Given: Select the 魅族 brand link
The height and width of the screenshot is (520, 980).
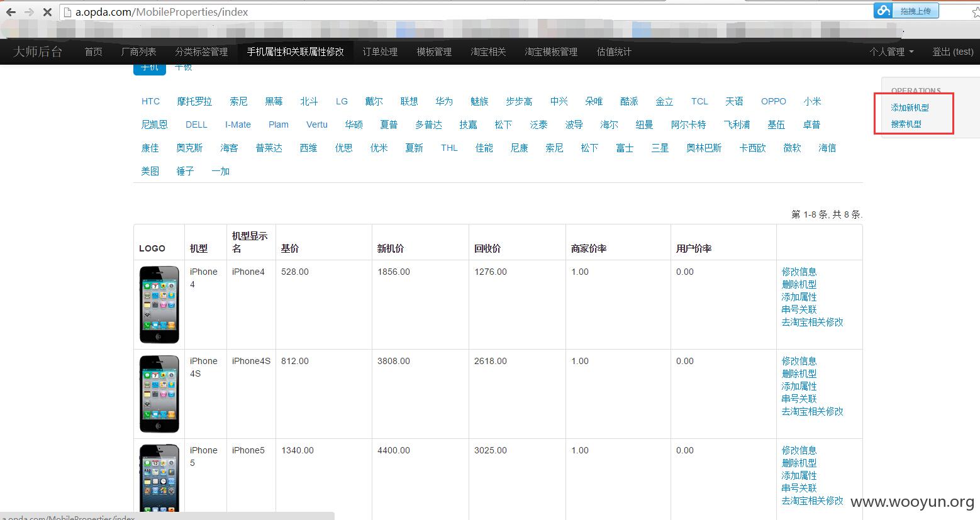Looking at the screenshot, I should click(479, 101).
